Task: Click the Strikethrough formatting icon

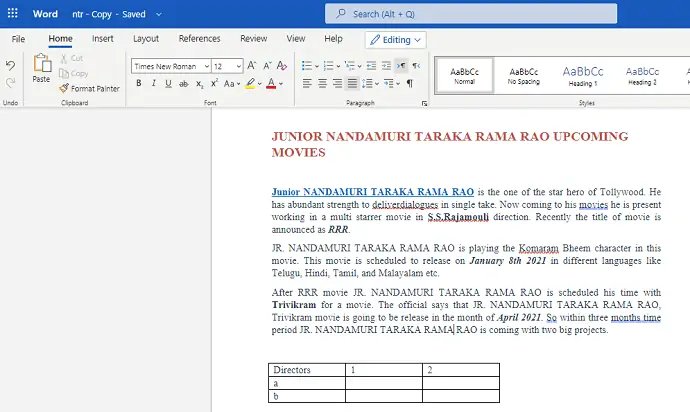Action: [x=183, y=84]
